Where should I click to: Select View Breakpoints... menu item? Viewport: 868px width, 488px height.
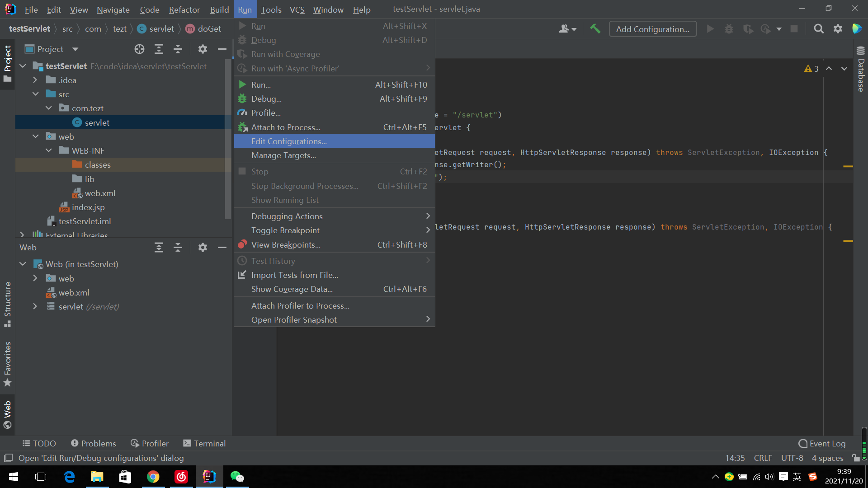coord(334,244)
